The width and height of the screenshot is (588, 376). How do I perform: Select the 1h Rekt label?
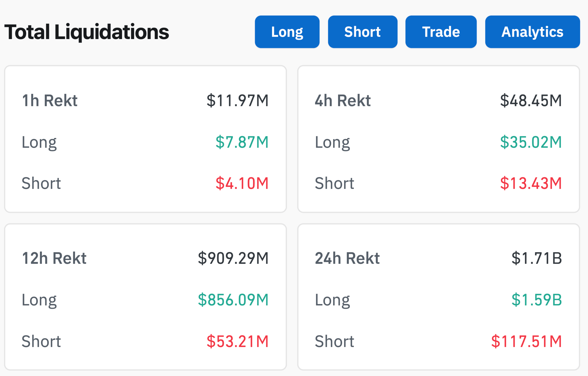50,100
